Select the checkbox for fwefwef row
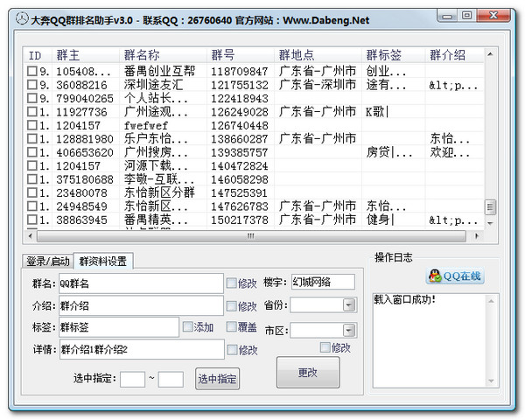The height and width of the screenshot is (420, 525). (x=31, y=125)
